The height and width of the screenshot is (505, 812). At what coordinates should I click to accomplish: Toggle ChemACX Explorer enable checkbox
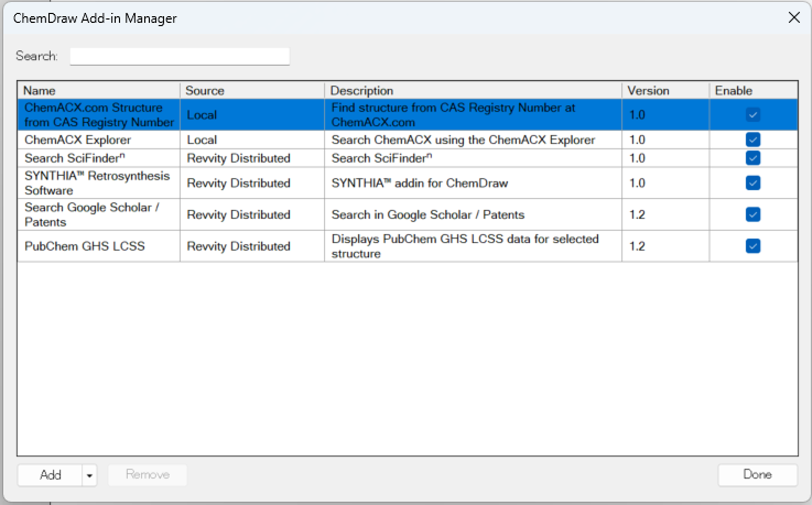pos(753,140)
